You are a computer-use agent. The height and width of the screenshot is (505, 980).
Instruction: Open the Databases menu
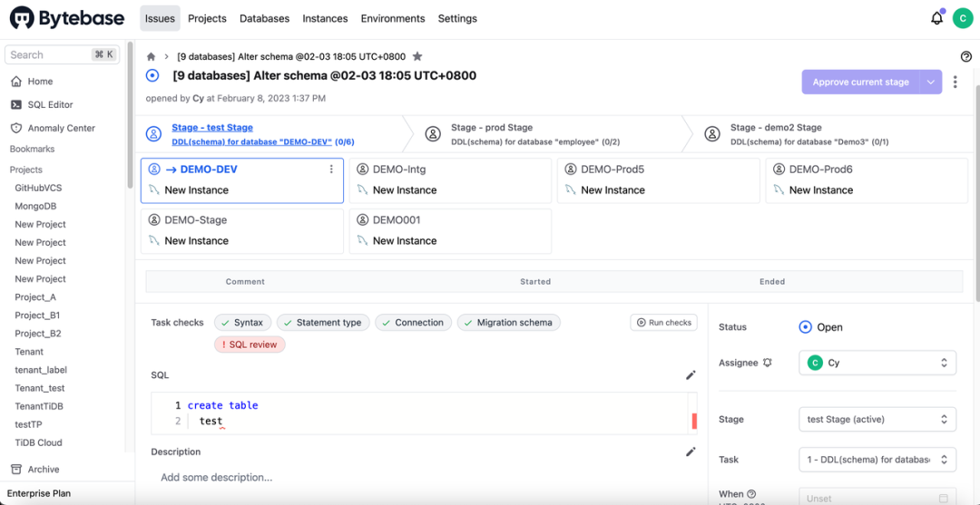264,18
